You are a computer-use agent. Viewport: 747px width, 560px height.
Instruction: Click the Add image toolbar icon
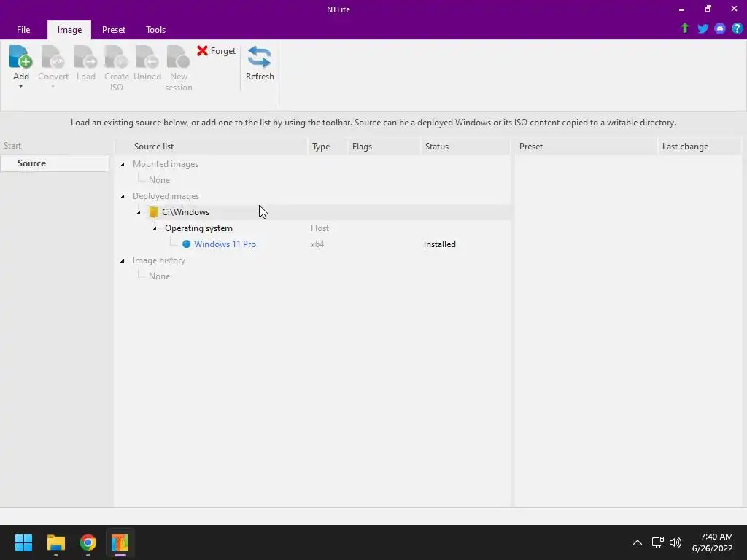point(21,57)
